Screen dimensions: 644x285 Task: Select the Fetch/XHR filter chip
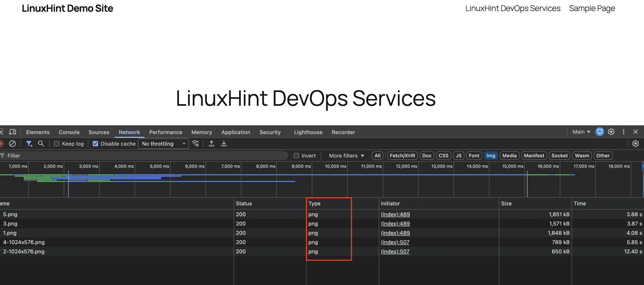pos(402,156)
